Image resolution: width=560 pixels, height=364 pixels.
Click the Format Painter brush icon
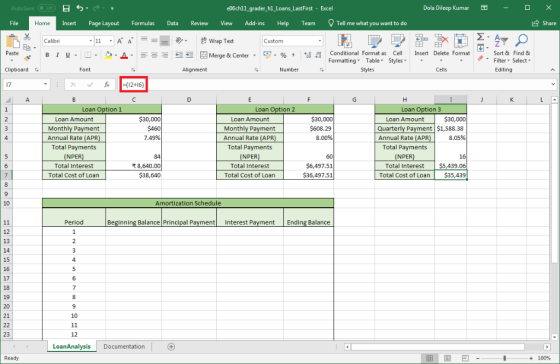[27, 58]
